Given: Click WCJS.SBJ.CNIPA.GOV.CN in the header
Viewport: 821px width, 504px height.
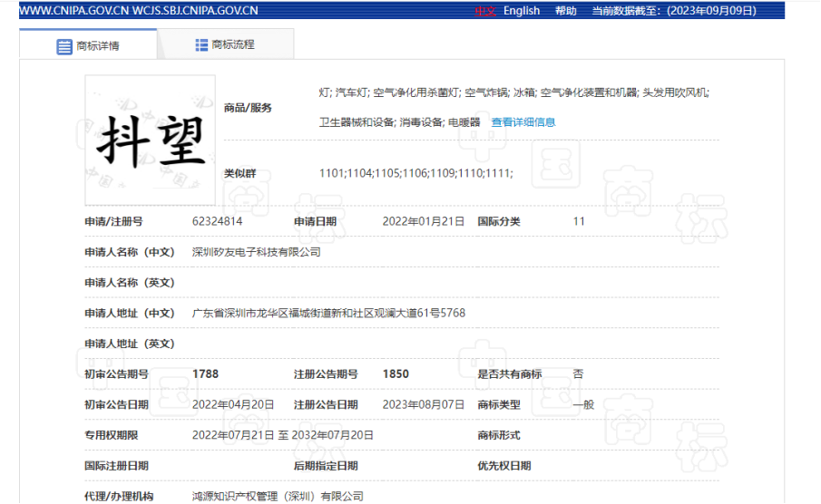Looking at the screenshot, I should [x=195, y=11].
